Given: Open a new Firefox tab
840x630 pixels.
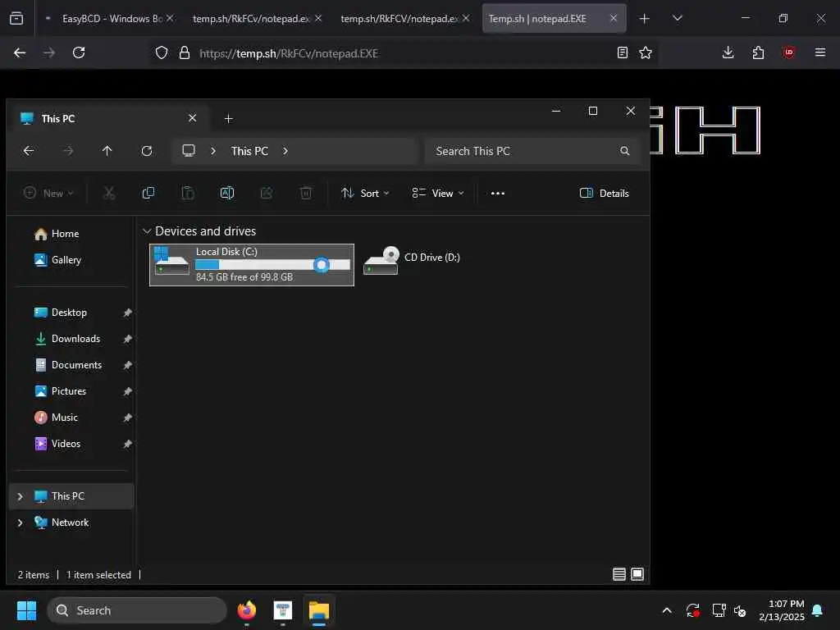Looking at the screenshot, I should [645, 19].
